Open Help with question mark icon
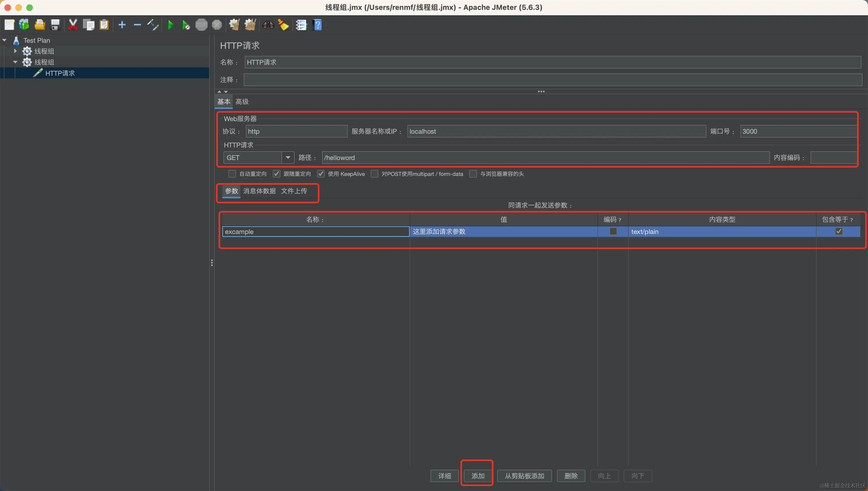 317,25
